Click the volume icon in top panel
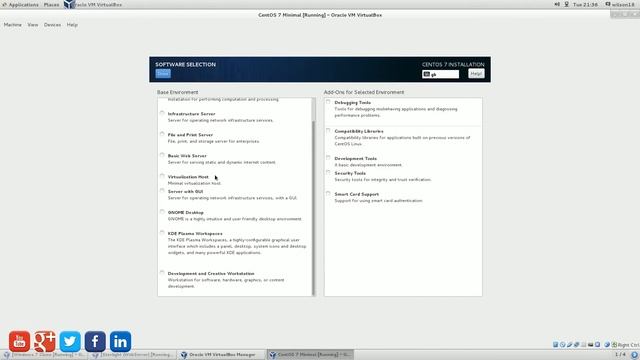Screen dimensions: 640x360 557,4
